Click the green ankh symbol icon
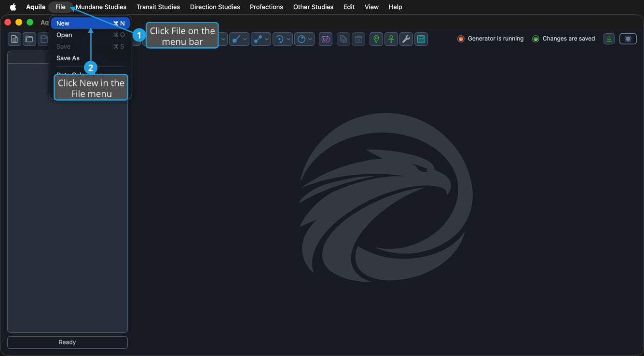 click(x=391, y=39)
